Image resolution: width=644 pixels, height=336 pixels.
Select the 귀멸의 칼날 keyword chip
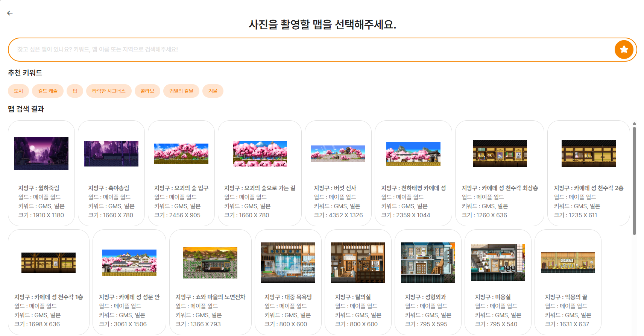(181, 91)
